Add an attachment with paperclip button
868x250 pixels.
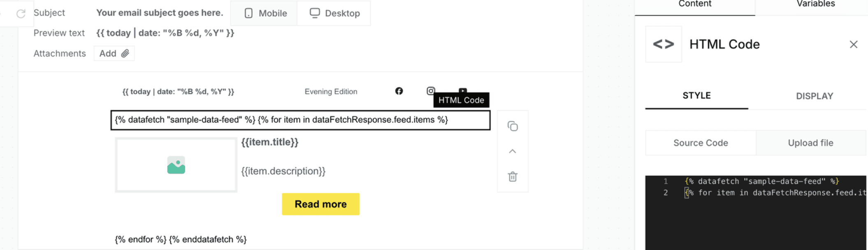point(114,53)
